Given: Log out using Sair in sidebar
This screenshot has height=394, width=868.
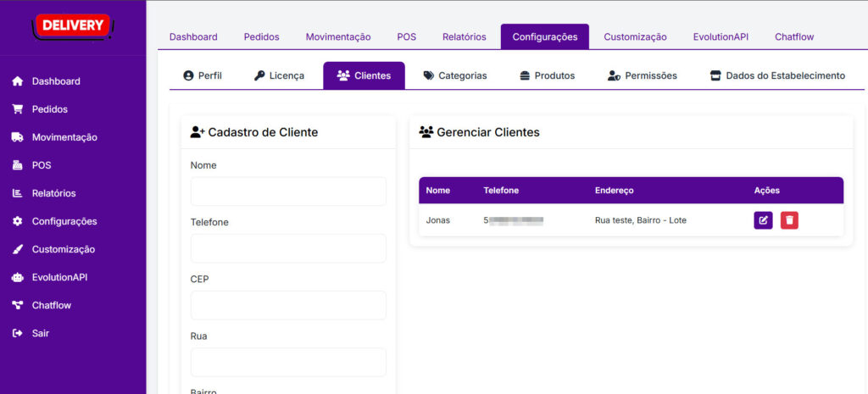Looking at the screenshot, I should pyautogui.click(x=41, y=333).
